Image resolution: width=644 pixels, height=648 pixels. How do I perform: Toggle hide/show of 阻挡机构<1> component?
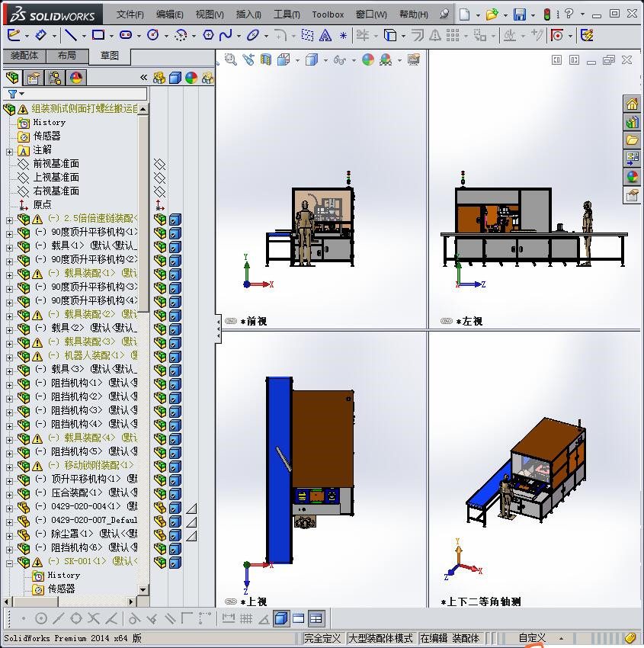click(x=160, y=384)
